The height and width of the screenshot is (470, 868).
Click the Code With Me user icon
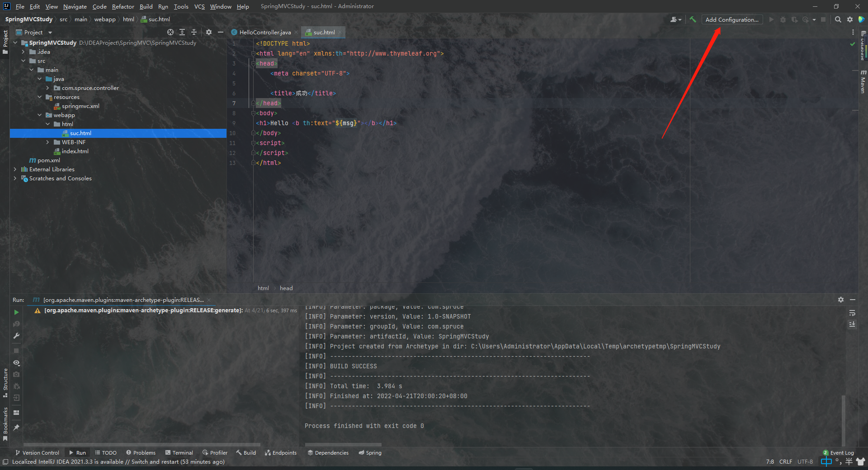[x=676, y=19]
